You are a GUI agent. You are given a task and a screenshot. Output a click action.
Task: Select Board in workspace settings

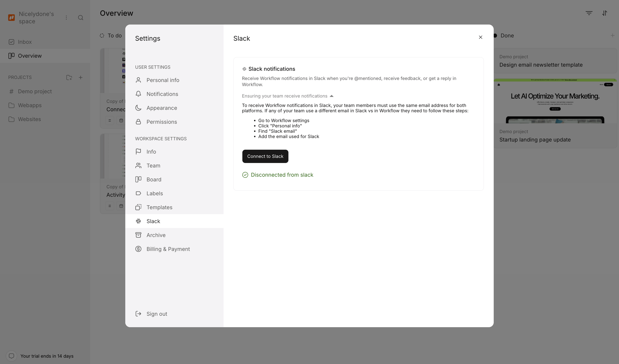click(174, 179)
